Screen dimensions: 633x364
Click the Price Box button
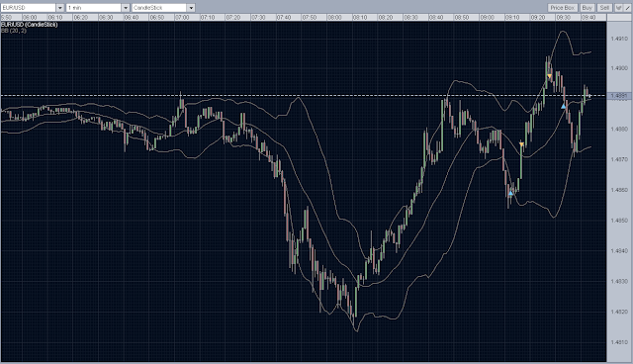tap(563, 8)
